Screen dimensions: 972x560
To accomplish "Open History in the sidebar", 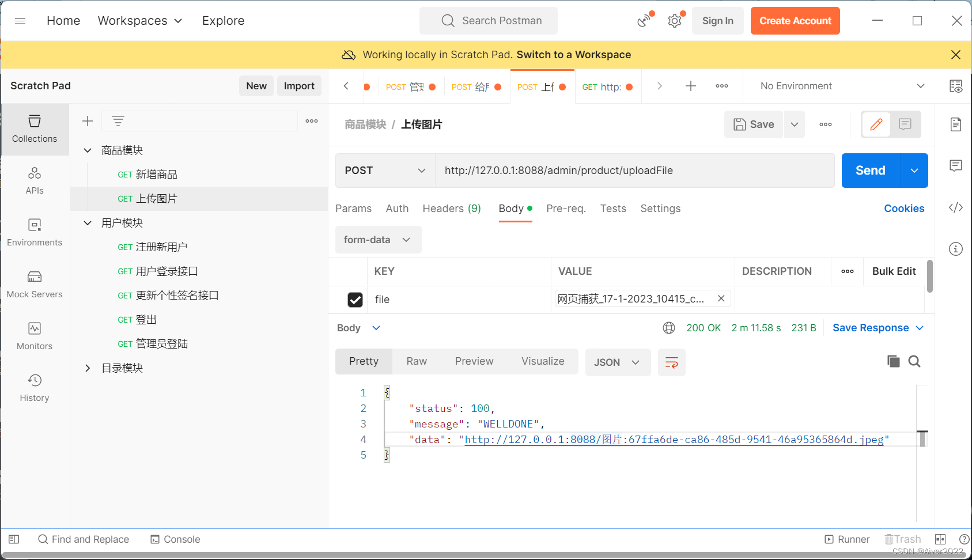I will click(35, 388).
